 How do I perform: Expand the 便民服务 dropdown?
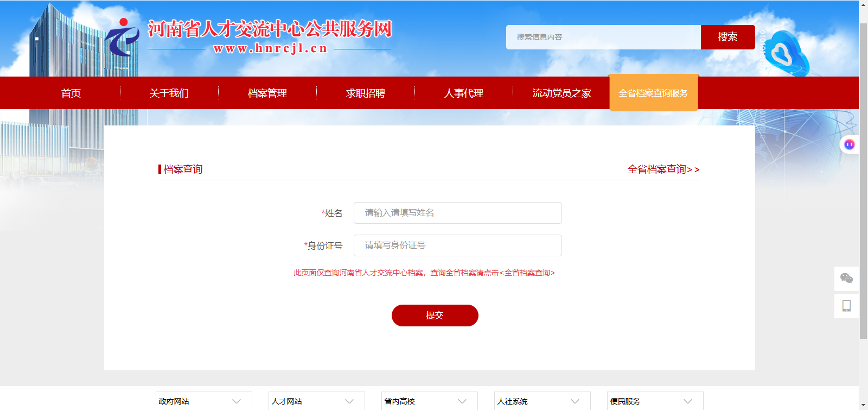pos(655,401)
